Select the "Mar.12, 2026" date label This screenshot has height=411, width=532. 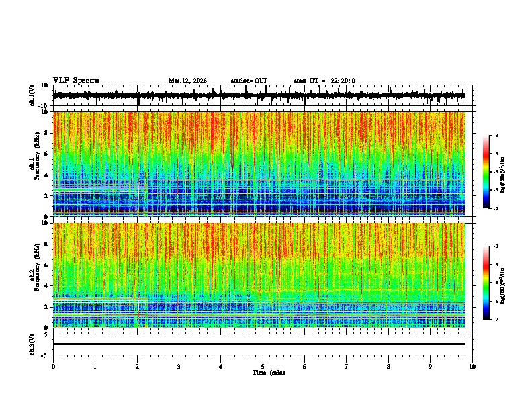[x=187, y=81]
